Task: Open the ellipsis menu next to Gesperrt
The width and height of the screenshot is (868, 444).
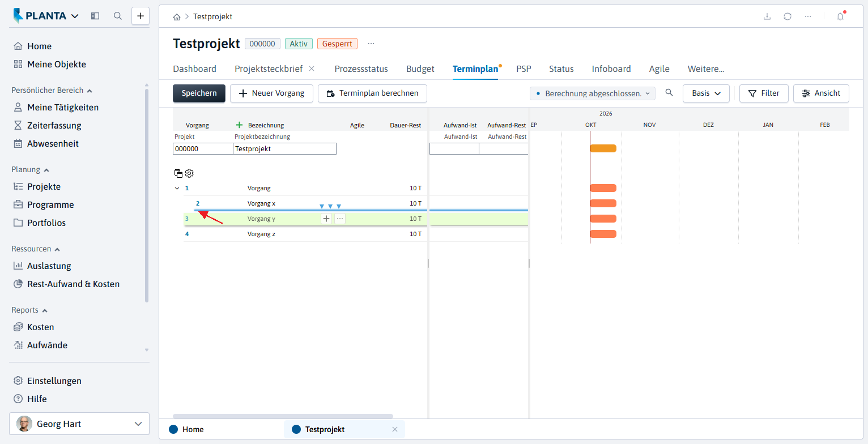Action: 371,44
